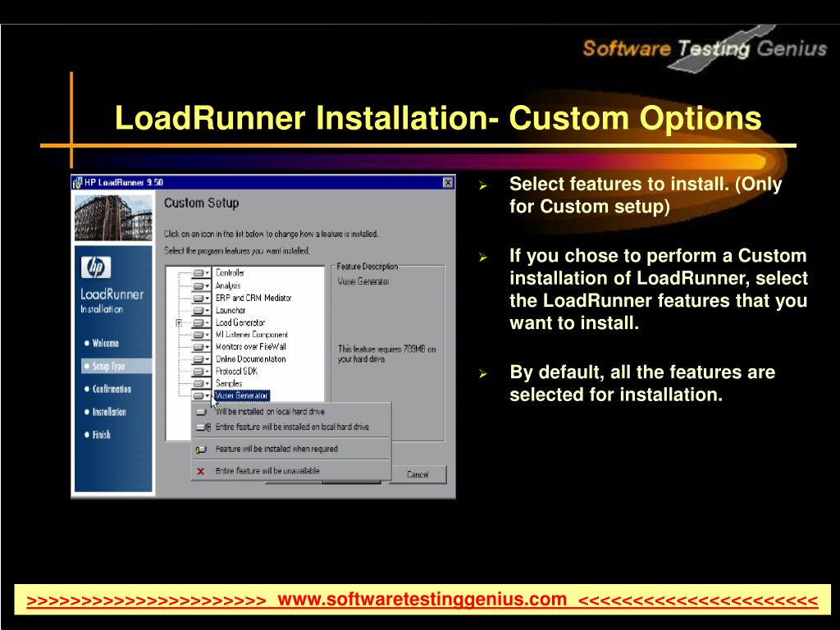Open the Load Generator install dropdown
The image size is (840, 630).
(x=202, y=322)
